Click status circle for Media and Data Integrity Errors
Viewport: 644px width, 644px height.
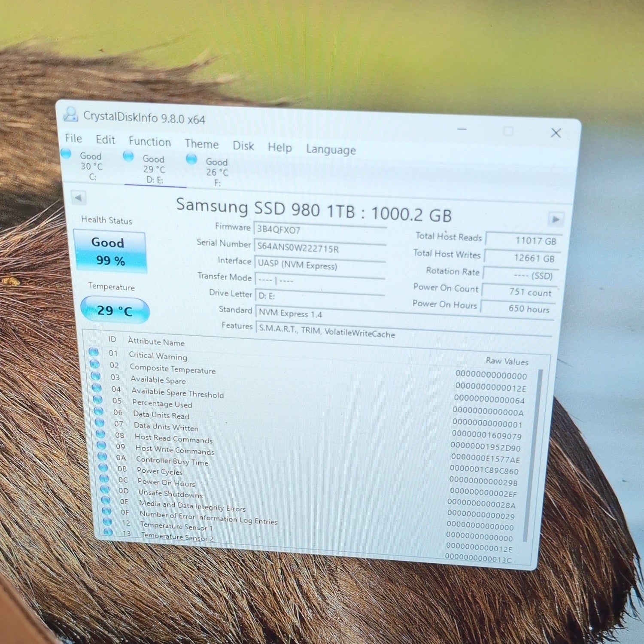[x=106, y=500]
